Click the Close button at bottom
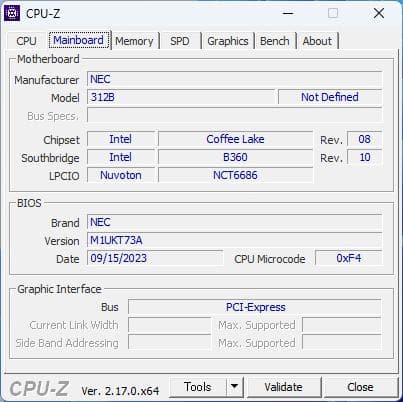The width and height of the screenshot is (403, 402). 360,387
